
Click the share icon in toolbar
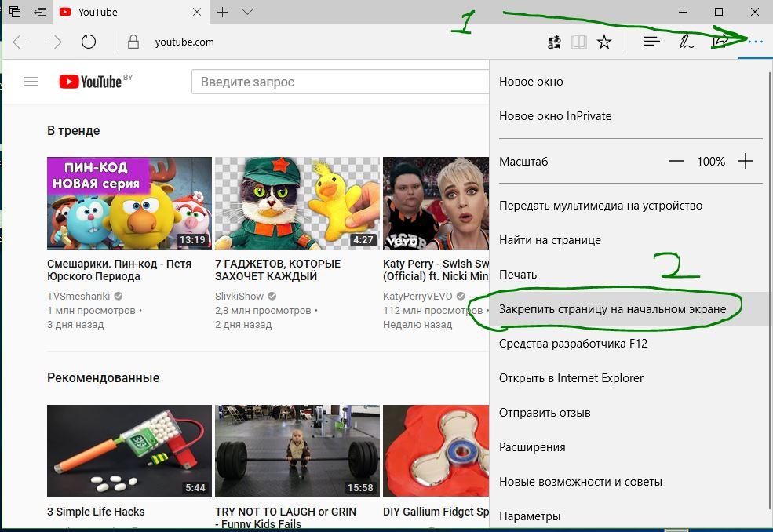720,42
